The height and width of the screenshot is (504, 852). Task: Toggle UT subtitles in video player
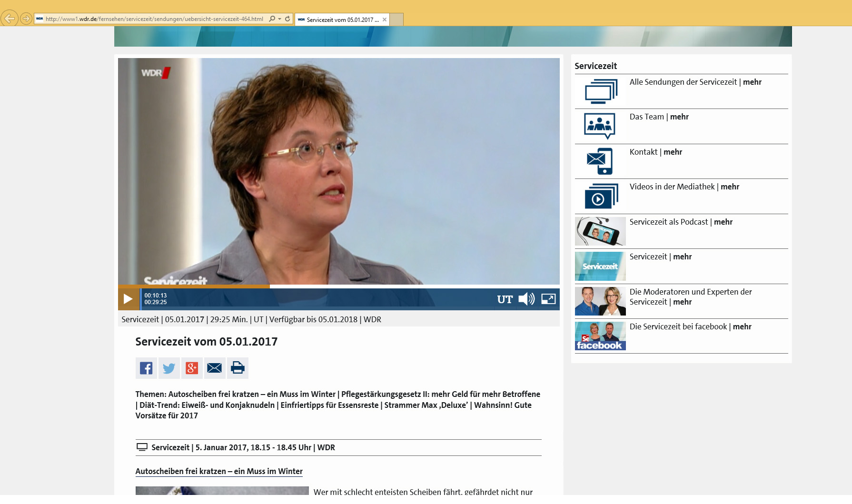pos(505,299)
